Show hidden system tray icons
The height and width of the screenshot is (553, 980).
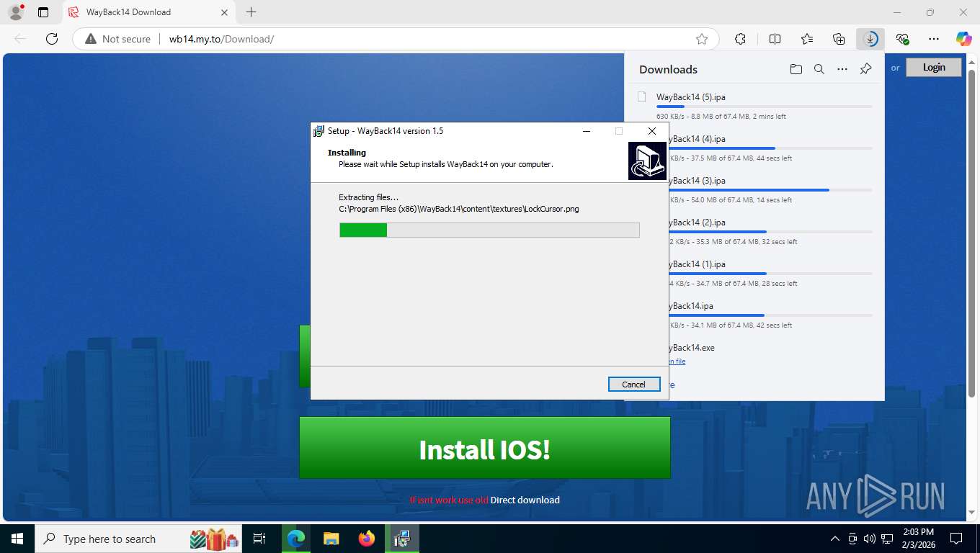pos(835,539)
